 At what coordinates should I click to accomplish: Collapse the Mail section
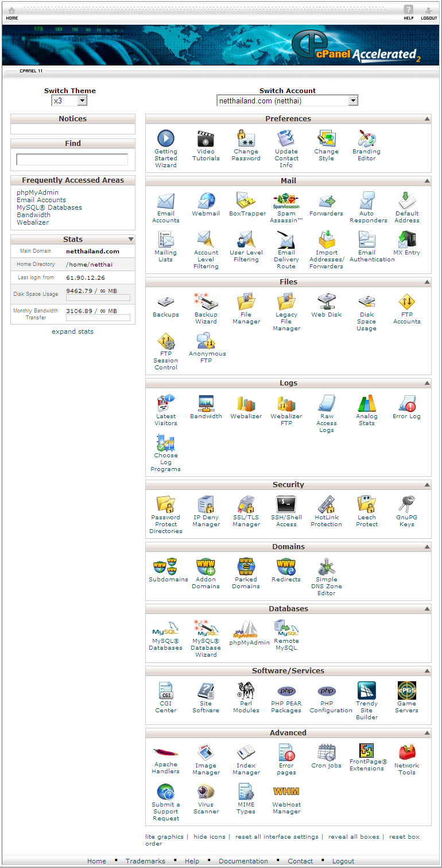[427, 181]
